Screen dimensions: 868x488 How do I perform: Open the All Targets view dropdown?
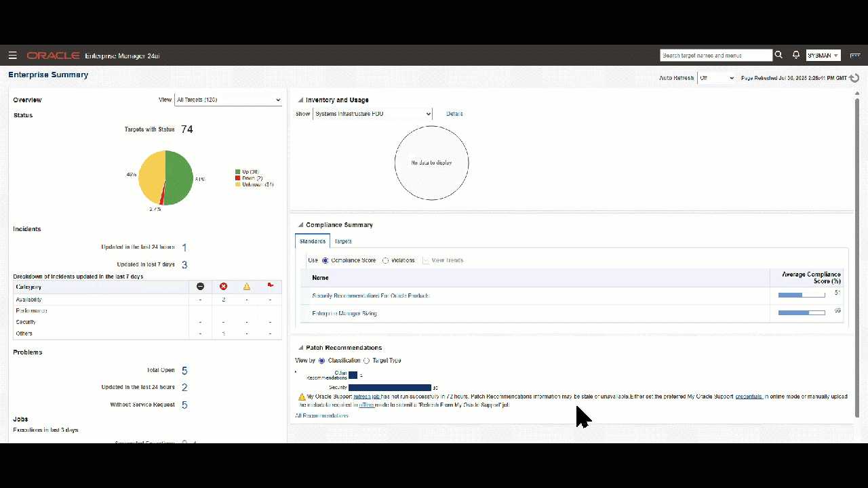point(229,100)
